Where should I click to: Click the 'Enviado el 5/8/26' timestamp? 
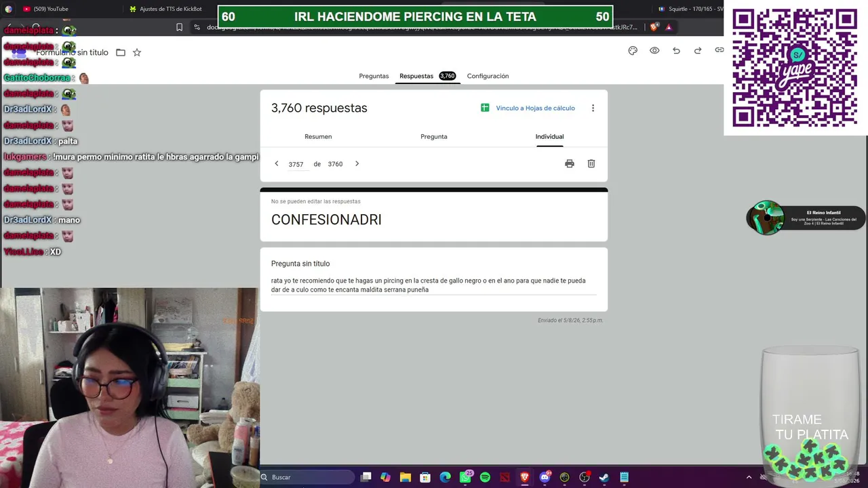point(570,321)
